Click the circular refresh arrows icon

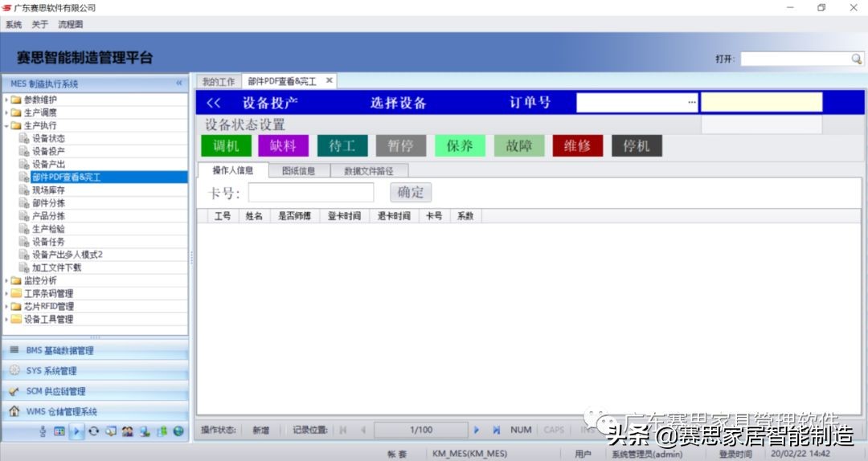[x=93, y=431]
